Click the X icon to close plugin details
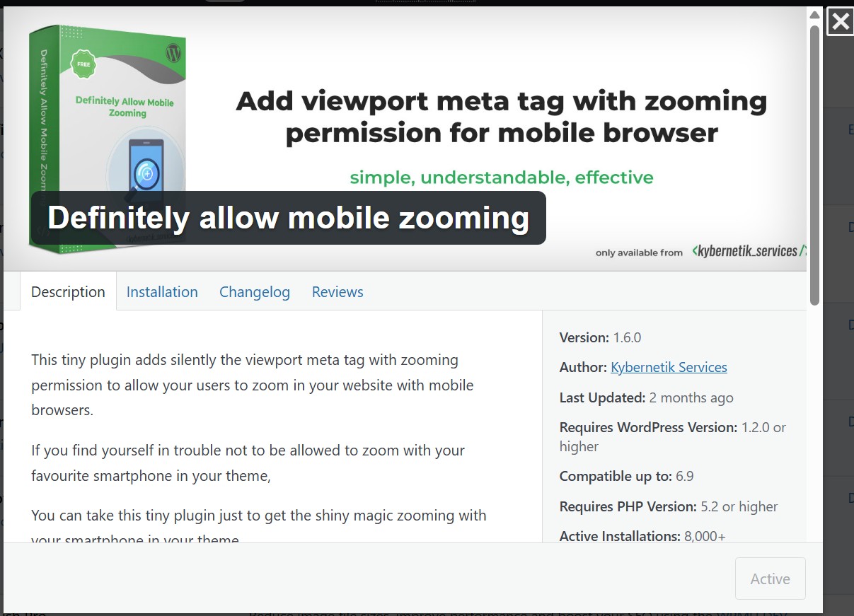Screen dimensions: 854x616 840,21
